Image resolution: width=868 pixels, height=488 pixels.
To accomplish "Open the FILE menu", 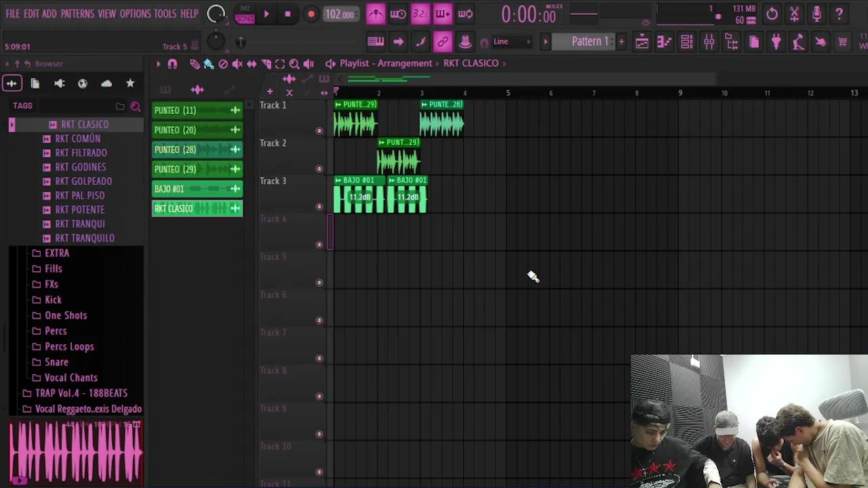I will (13, 14).
